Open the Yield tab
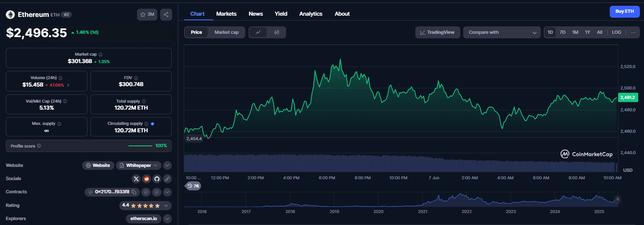644x225 pixels. 281,14
